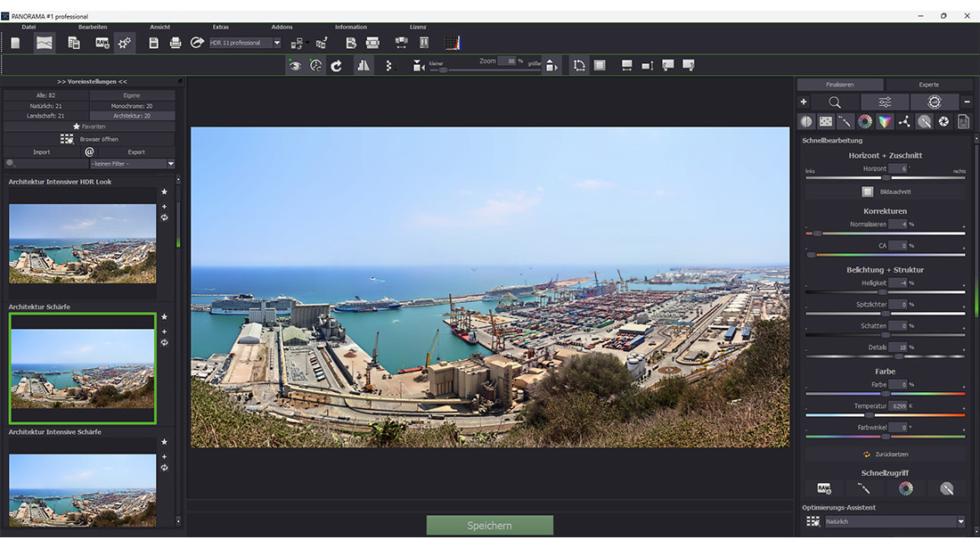
Task: Select the Architektur Intensiver HDR Look thumbnail
Action: [82, 242]
